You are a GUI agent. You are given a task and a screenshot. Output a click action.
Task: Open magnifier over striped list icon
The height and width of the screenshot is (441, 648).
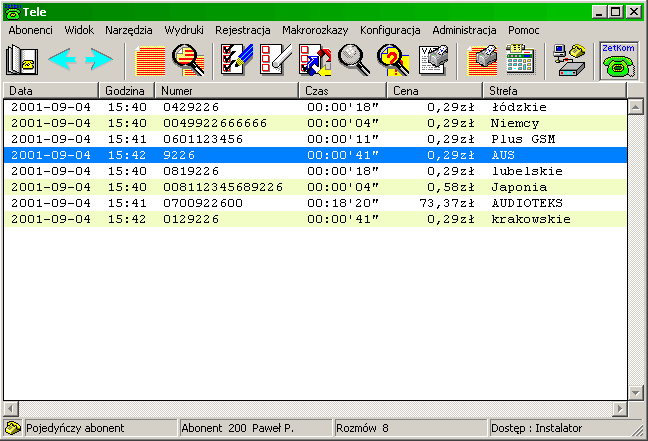(x=188, y=61)
